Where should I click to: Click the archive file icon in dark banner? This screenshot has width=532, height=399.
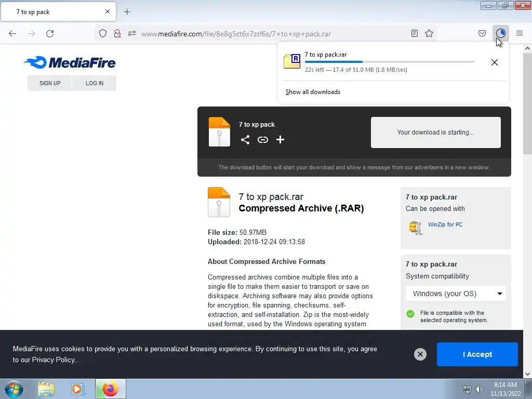219,132
